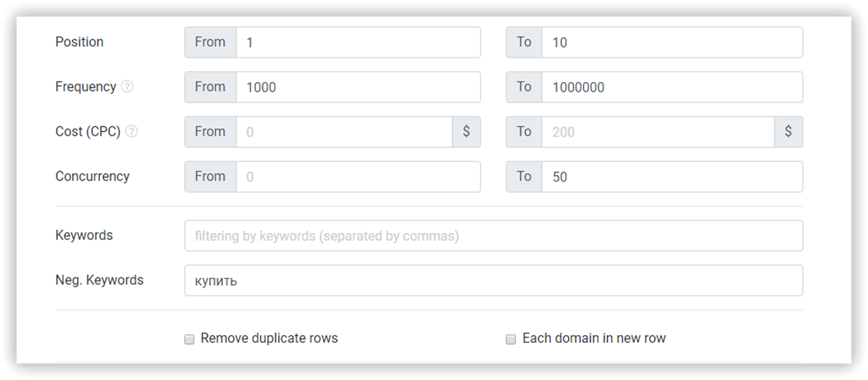This screenshot has width=868, height=380.
Task: Click the Each domain in new row label
Action: tap(595, 338)
